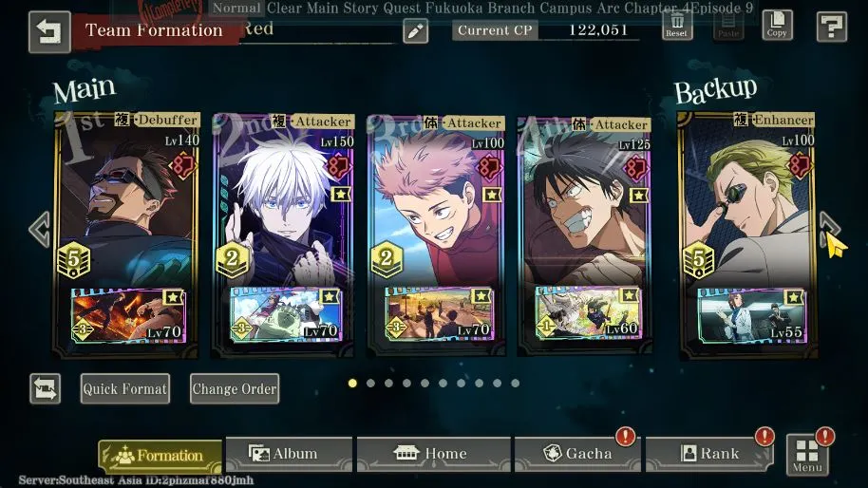The width and height of the screenshot is (868, 488).
Task: Select the Lv150 white-haired Attacker card
Action: click(283, 235)
